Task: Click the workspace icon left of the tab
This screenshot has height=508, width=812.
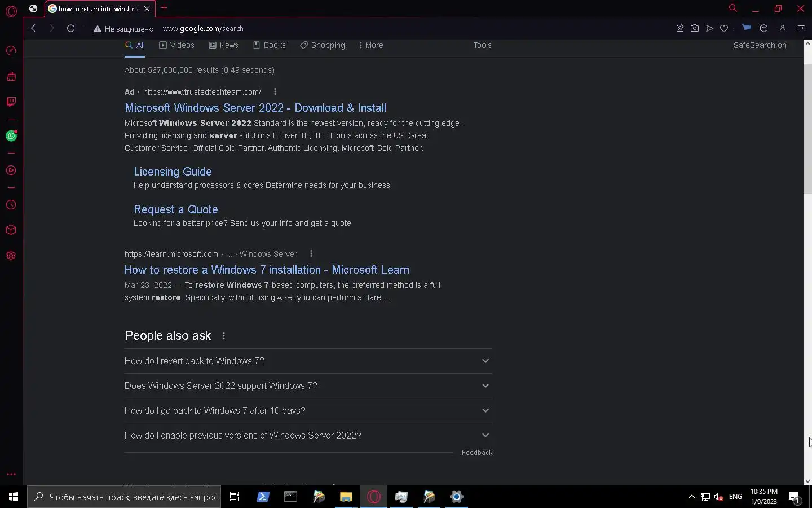Action: (x=33, y=8)
